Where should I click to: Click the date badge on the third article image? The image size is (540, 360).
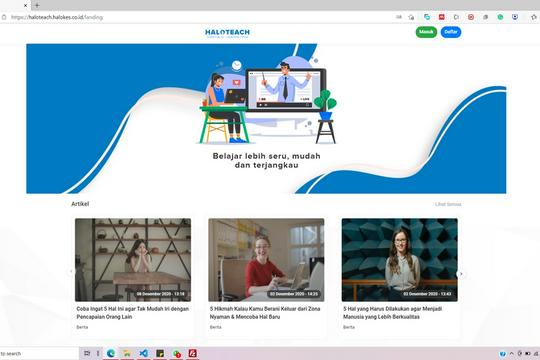(x=427, y=294)
